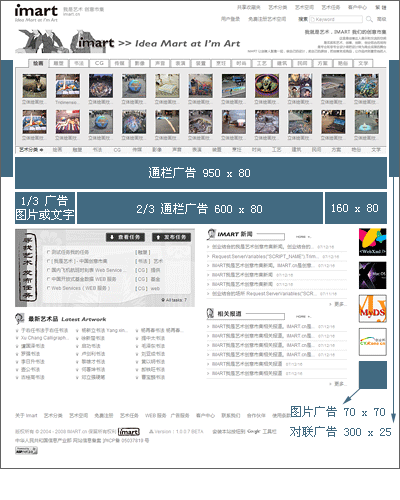Screen dimensions: 400x500
Task: Open the thumbnail showing a round green face painting
Action: click(x=267, y=86)
